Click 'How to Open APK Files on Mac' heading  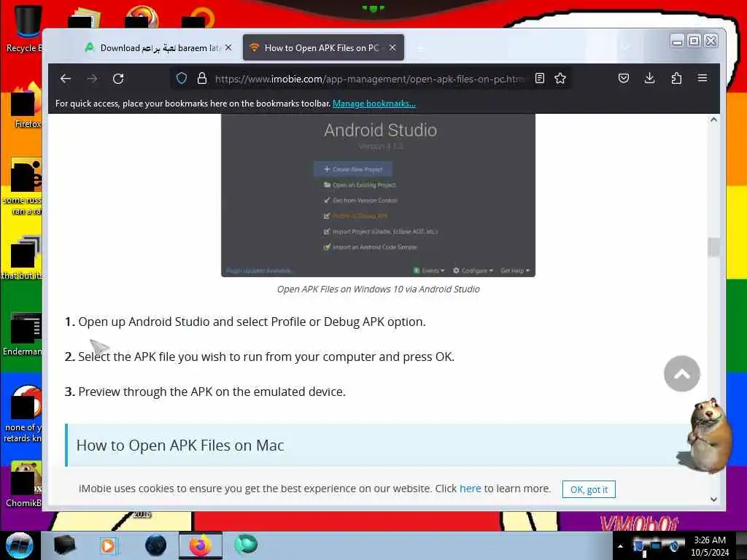click(x=180, y=446)
